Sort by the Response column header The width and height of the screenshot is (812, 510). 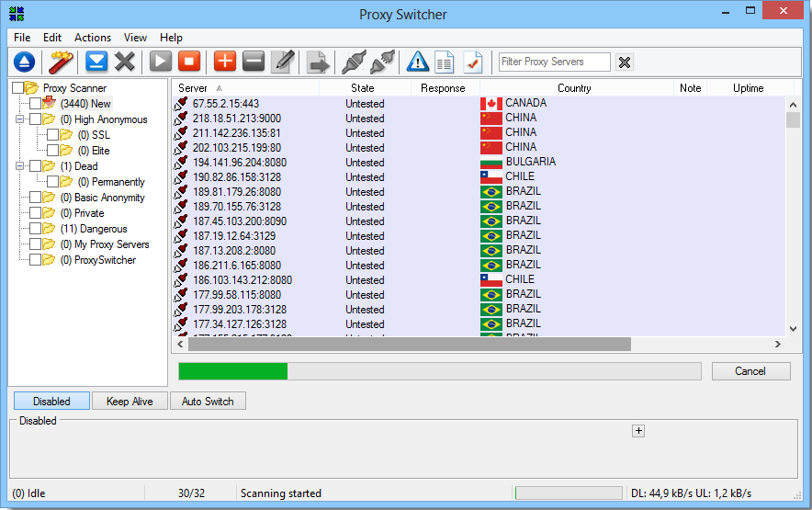[445, 88]
